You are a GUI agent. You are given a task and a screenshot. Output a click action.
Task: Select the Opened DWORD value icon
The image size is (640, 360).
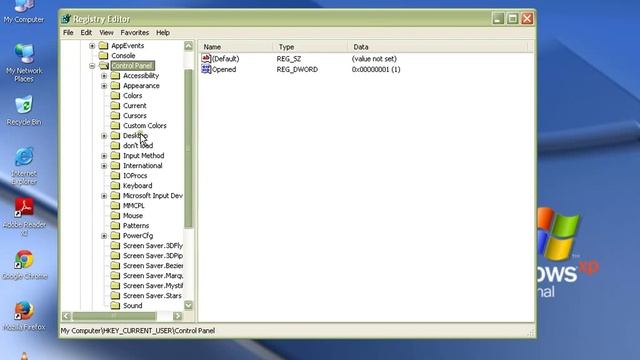click(206, 69)
